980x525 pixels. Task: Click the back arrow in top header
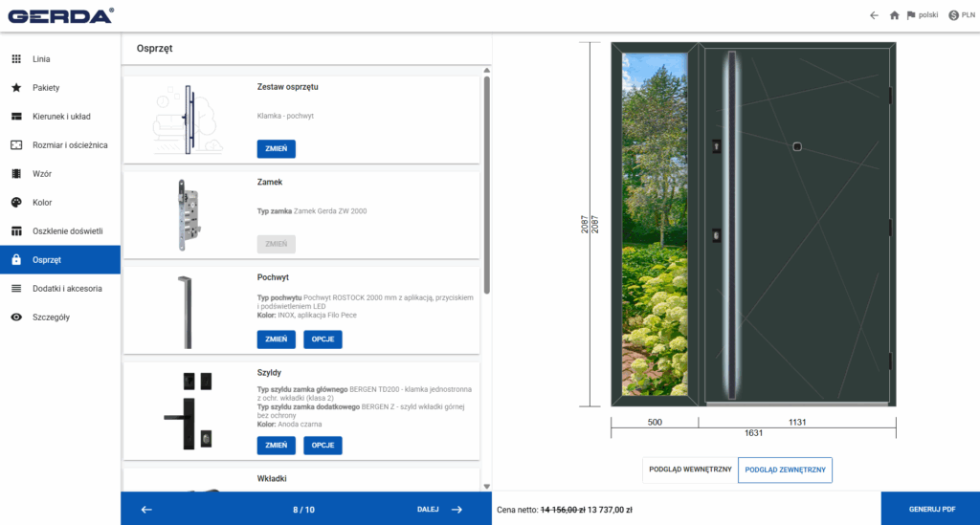coord(873,15)
